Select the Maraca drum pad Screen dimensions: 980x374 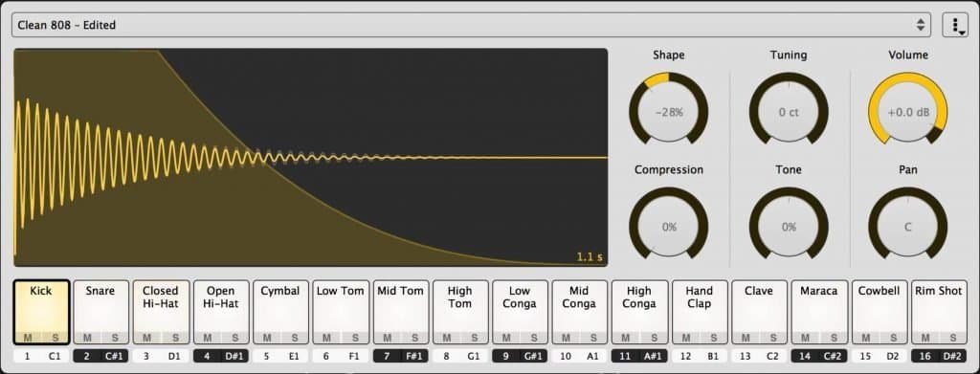tap(819, 312)
